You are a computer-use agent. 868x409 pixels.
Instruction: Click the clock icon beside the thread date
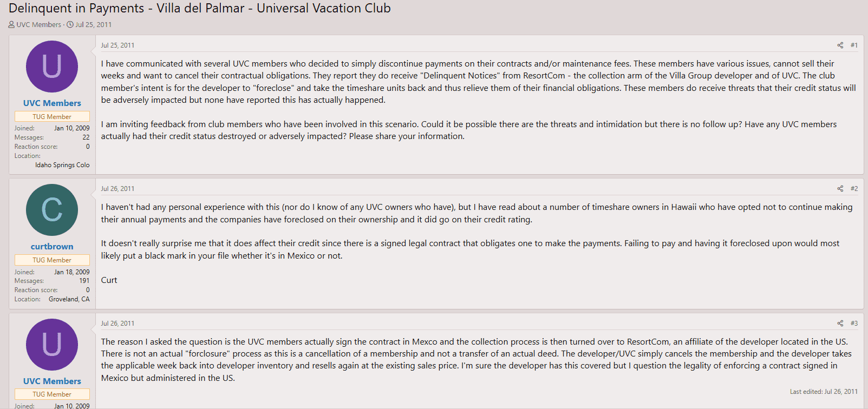pyautogui.click(x=70, y=24)
